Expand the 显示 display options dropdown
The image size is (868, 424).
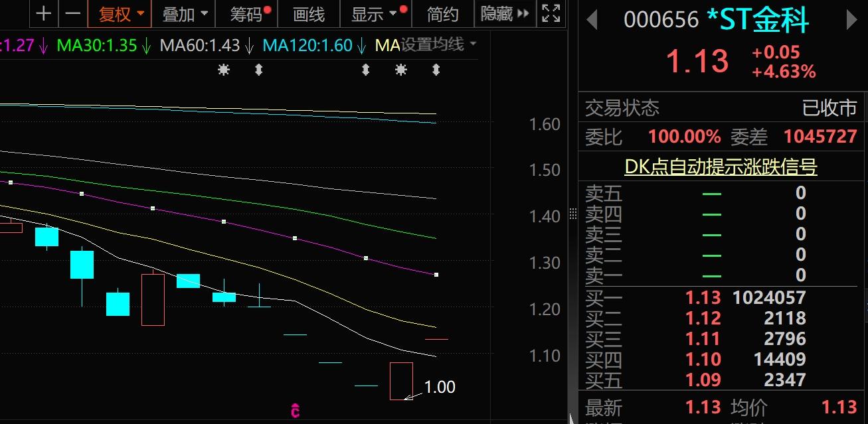pyautogui.click(x=377, y=13)
